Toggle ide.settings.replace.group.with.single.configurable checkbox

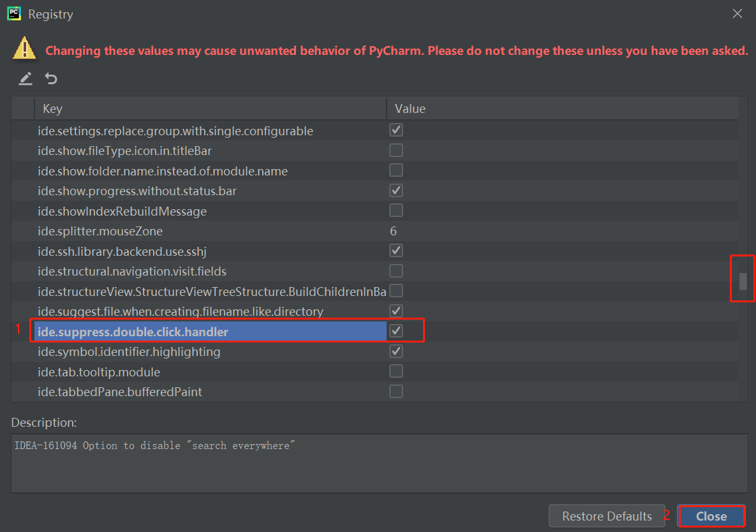396,130
